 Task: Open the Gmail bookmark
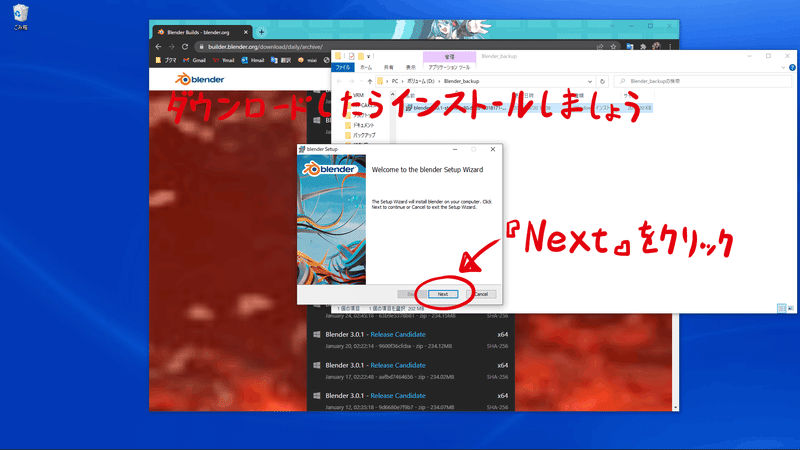(x=194, y=60)
